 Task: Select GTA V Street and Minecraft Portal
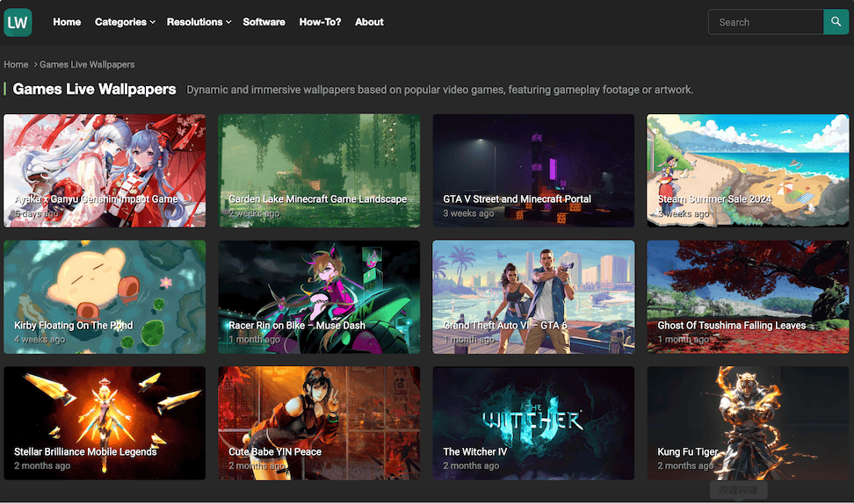pyautogui.click(x=533, y=170)
